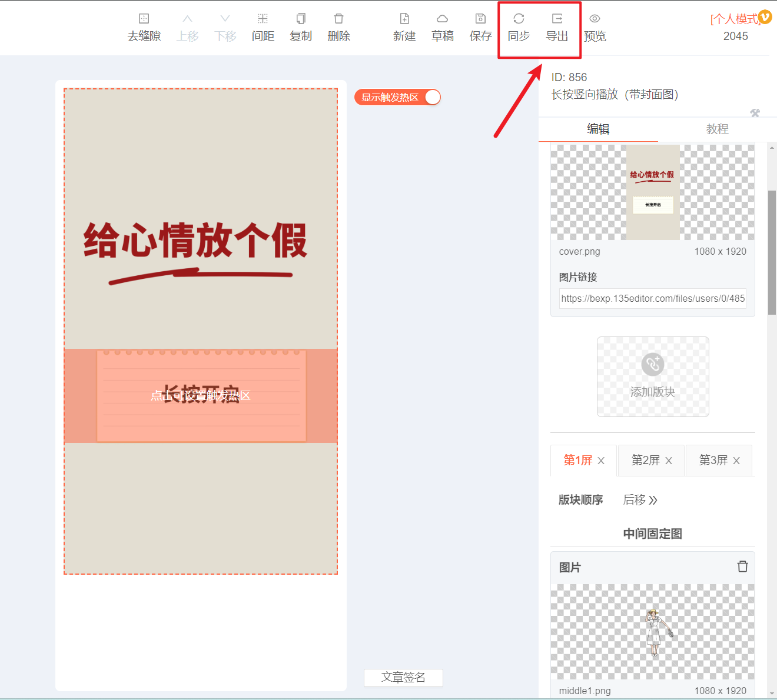Click the 版块顺序 label

[581, 500]
